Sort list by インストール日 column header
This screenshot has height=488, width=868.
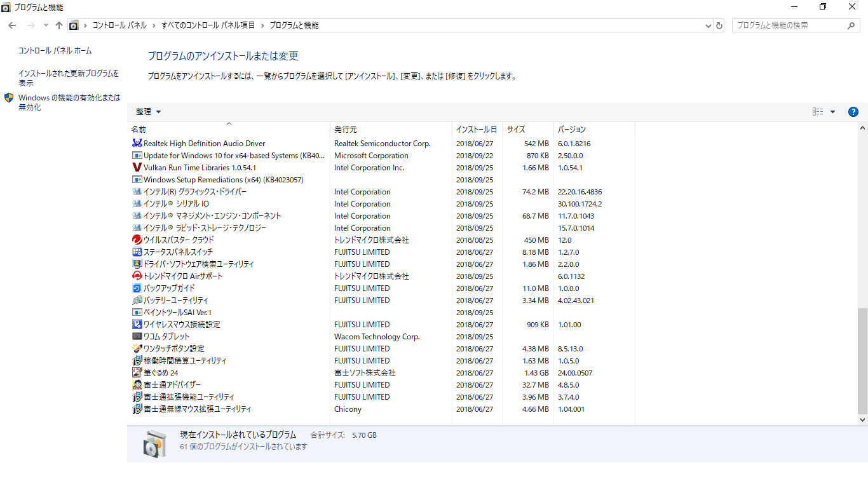point(476,130)
